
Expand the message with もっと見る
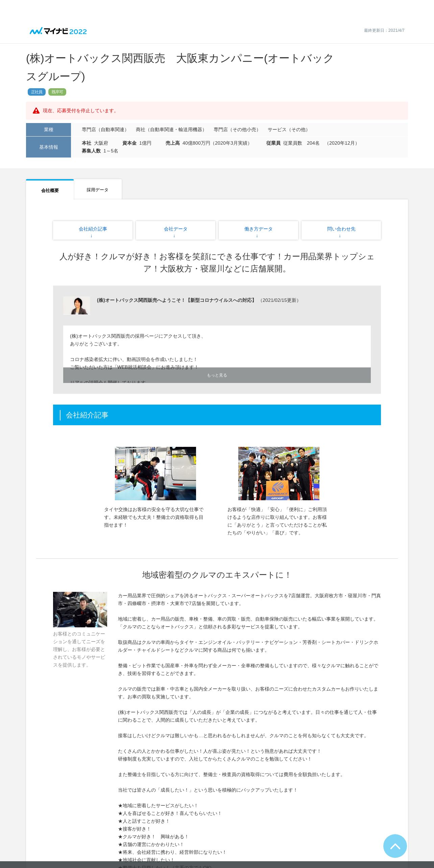[x=217, y=375]
